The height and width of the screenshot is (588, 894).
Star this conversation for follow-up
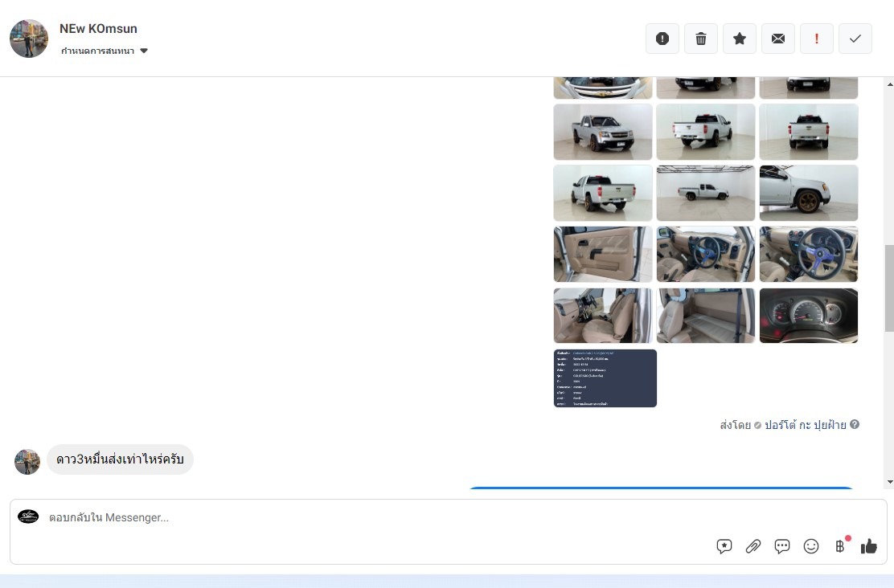click(x=740, y=39)
